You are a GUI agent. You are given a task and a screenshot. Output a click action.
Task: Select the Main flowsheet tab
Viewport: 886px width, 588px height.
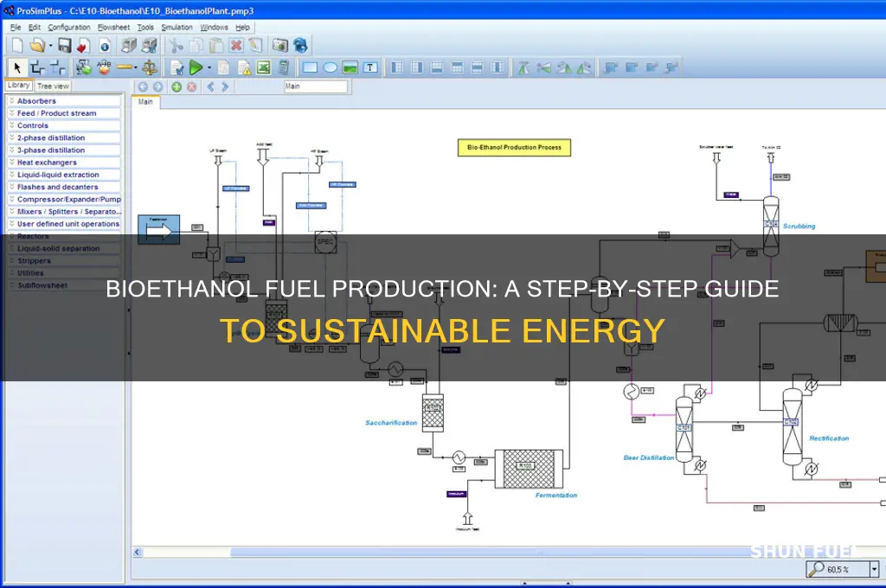[145, 102]
